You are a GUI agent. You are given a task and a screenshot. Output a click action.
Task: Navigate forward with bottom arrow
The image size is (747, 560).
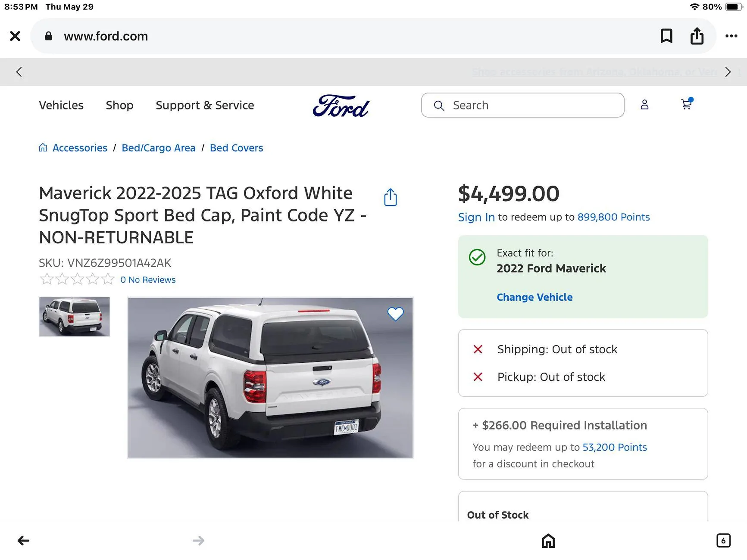pos(198,541)
